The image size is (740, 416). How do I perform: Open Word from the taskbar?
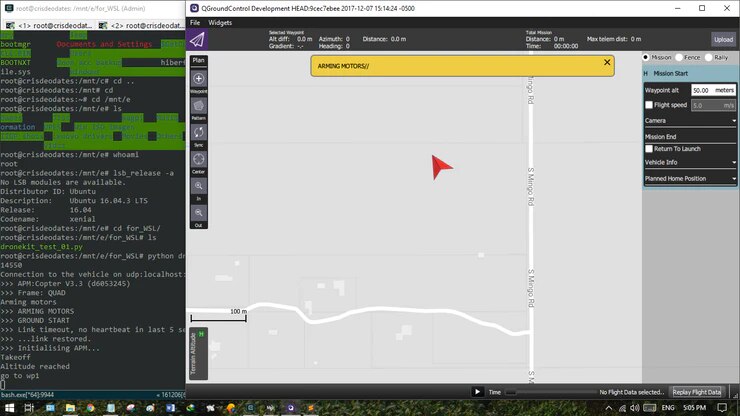pyautogui.click(x=171, y=408)
